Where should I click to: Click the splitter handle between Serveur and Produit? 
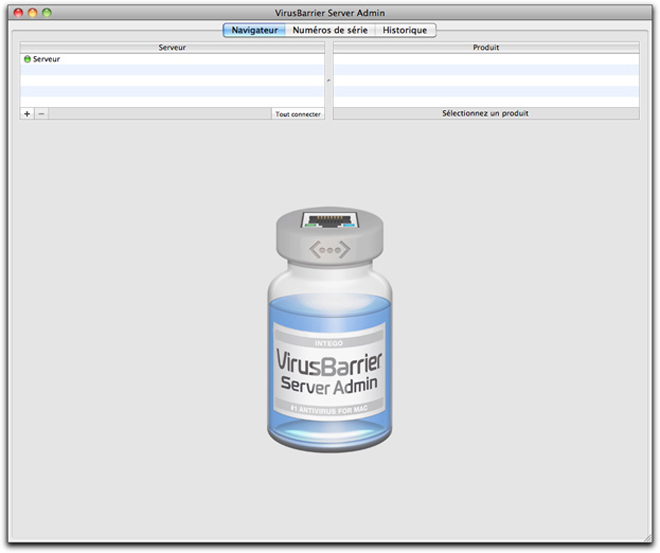click(329, 80)
